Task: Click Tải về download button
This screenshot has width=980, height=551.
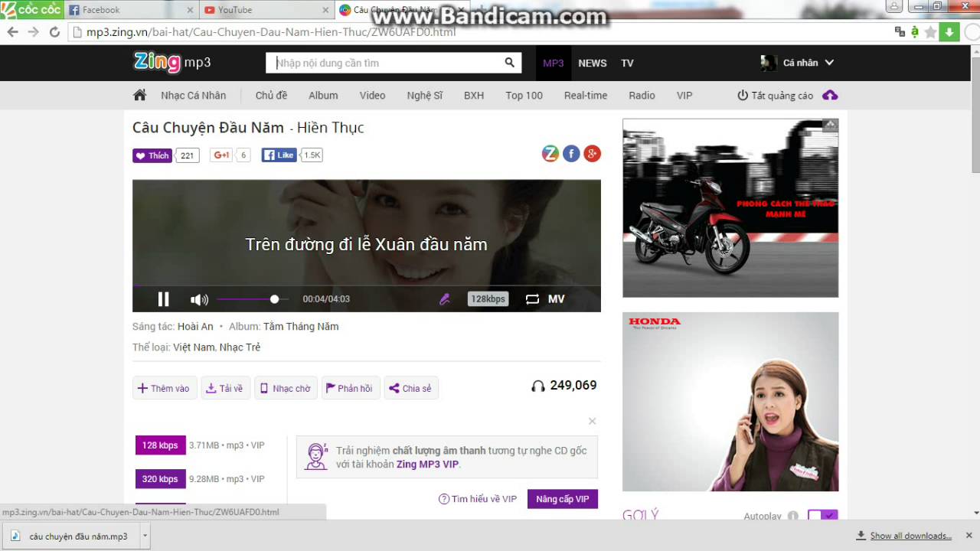Action: click(224, 388)
